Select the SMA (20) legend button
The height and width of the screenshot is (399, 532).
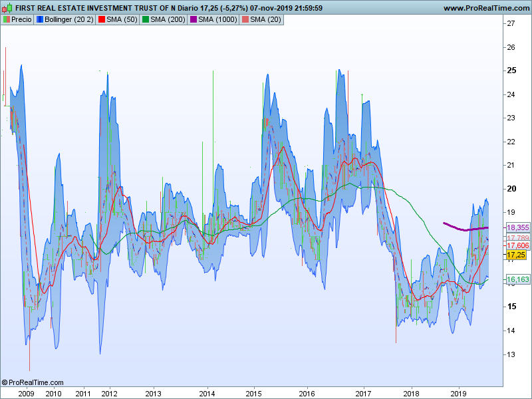pyautogui.click(x=261, y=20)
